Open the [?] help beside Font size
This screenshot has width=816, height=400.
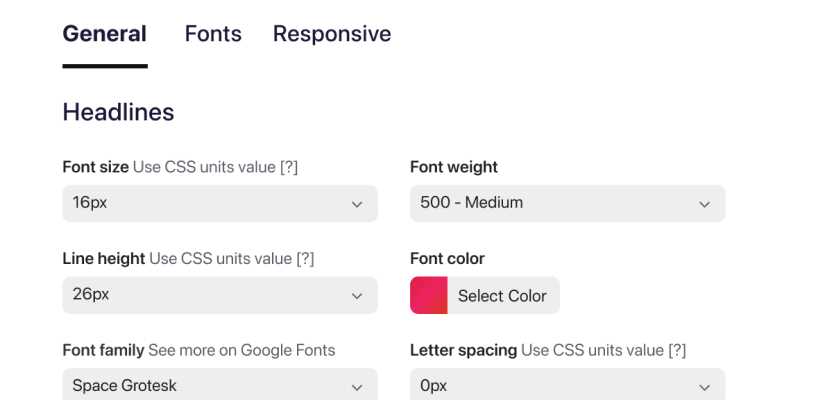tap(288, 167)
